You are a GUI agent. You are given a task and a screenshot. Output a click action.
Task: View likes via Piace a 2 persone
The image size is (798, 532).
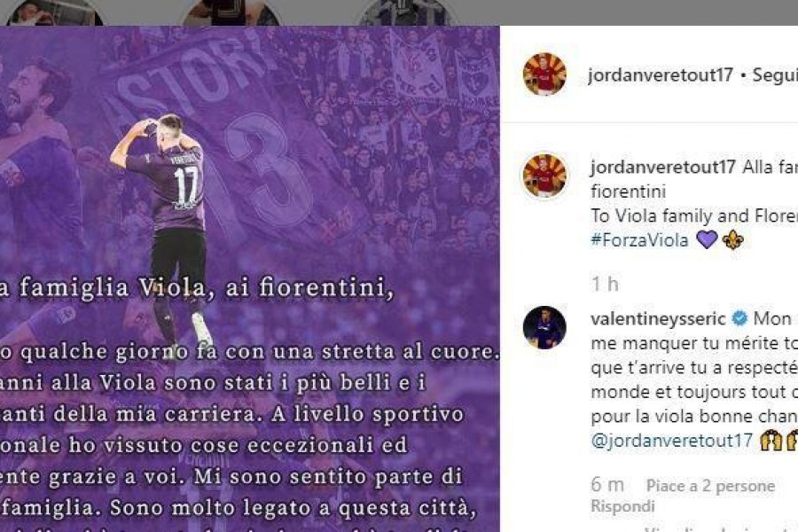pyautogui.click(x=710, y=486)
